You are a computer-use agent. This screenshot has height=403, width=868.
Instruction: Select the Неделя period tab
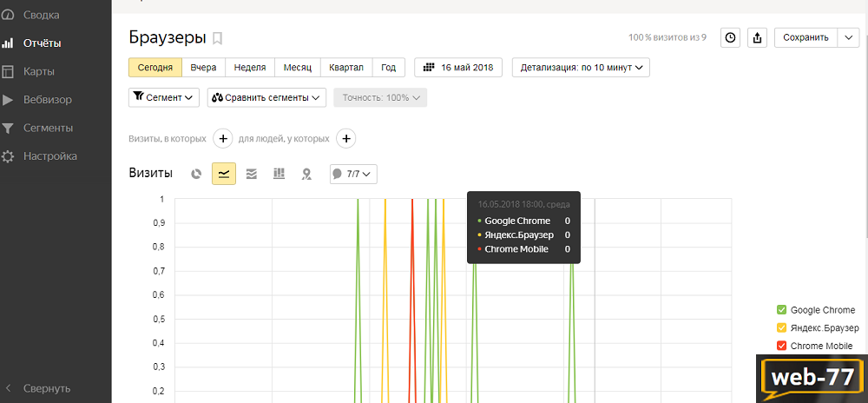(250, 68)
